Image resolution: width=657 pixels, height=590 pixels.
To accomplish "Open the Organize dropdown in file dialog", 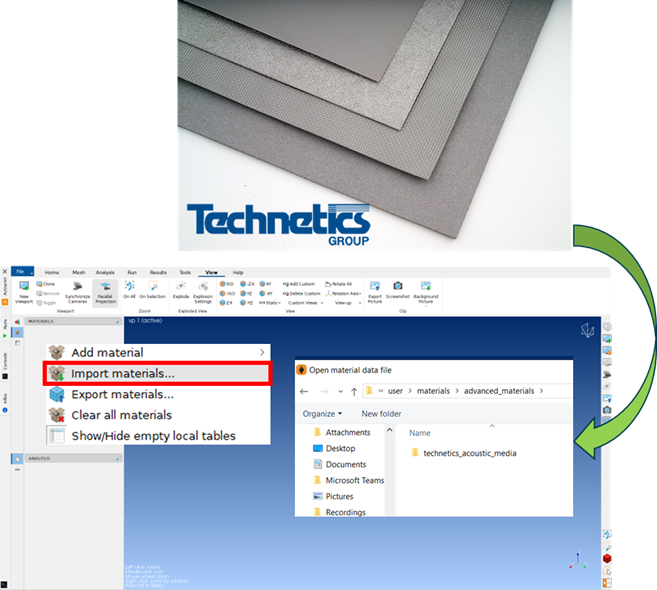I will 321,413.
